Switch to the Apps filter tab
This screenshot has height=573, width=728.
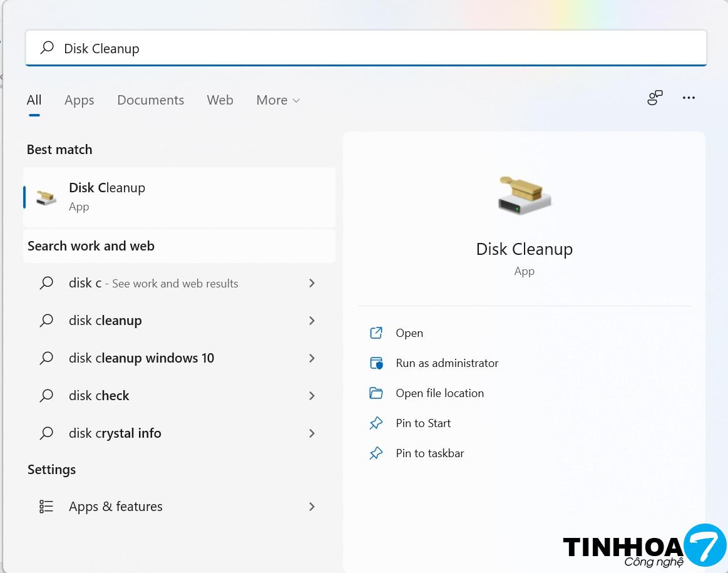click(79, 100)
